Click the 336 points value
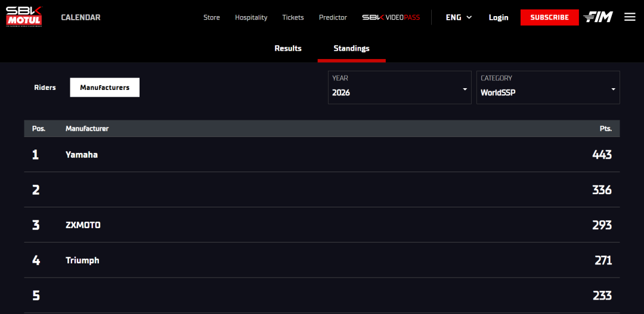Screen dimensions: 644x314 (602, 190)
